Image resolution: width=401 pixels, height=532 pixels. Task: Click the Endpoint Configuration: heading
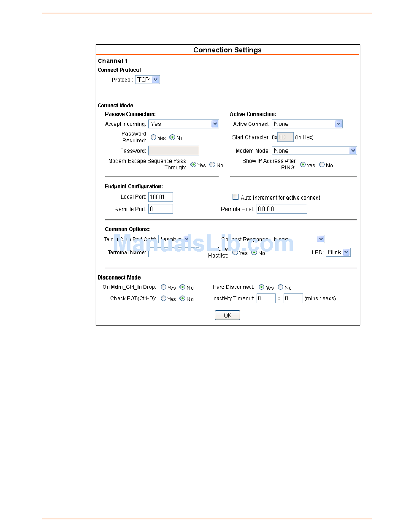point(134,187)
